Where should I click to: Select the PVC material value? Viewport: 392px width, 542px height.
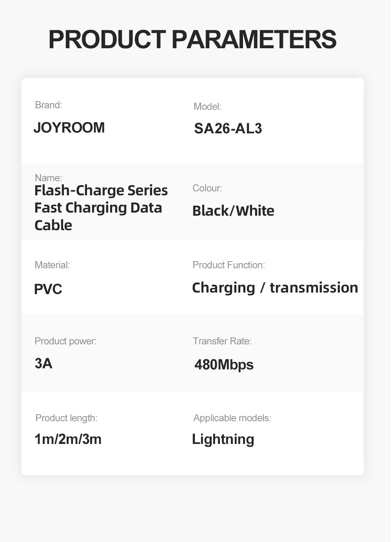coord(48,289)
